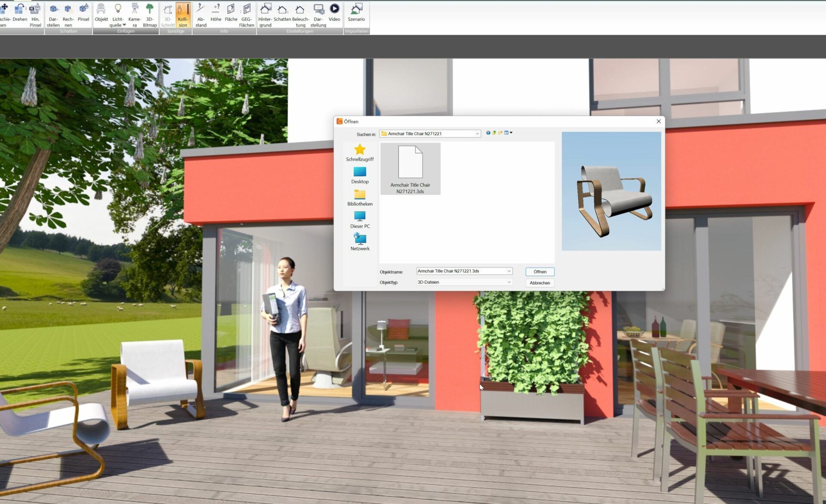Screen dimensions: 826x504
Task: Open Hintergrund background settings
Action: click(x=265, y=14)
